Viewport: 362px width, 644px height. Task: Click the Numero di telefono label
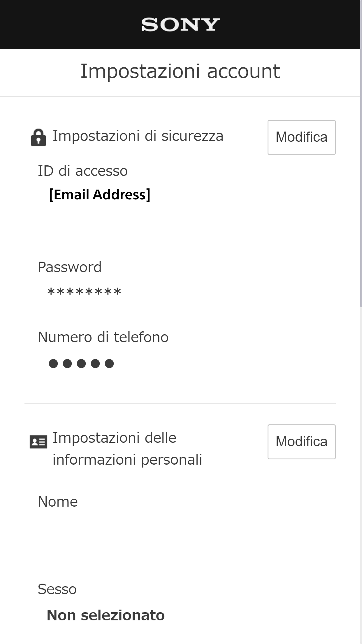point(103,337)
